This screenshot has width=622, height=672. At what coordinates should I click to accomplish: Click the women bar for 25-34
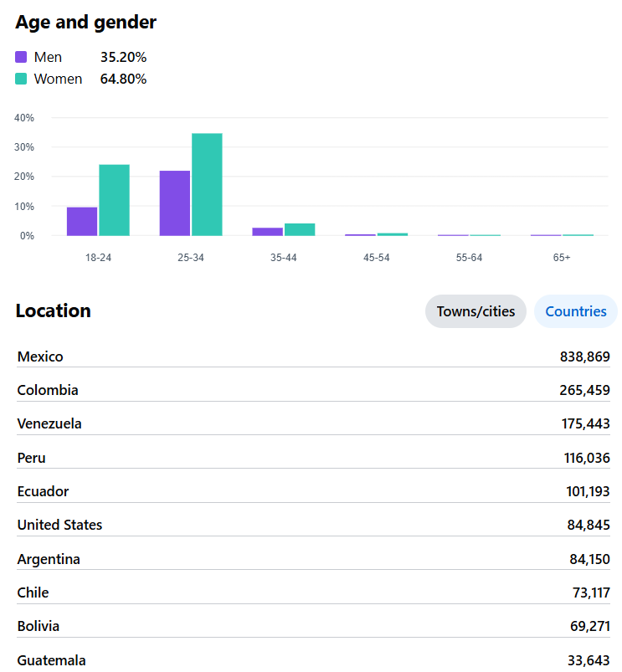tap(207, 185)
